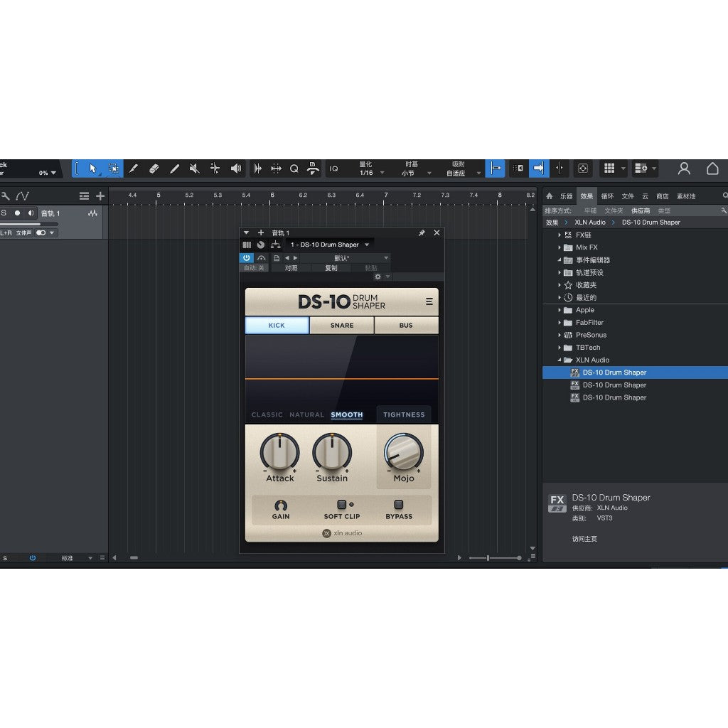Select the Arrow tool in the toolbar
The width and height of the screenshot is (728, 728).
[92, 168]
